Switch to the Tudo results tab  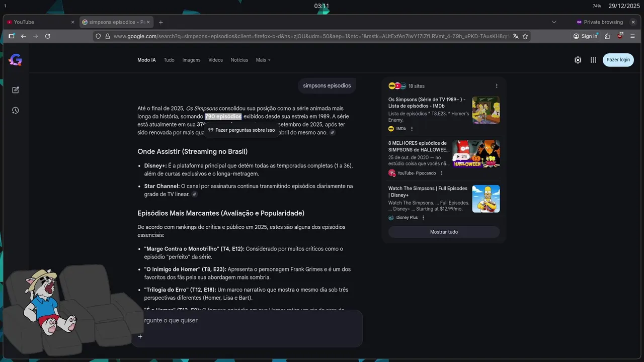pyautogui.click(x=169, y=60)
